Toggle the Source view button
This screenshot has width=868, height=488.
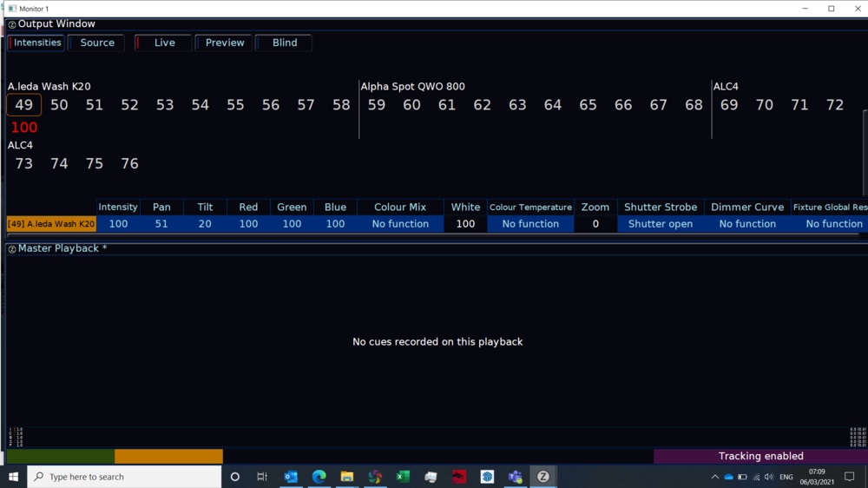(x=96, y=43)
